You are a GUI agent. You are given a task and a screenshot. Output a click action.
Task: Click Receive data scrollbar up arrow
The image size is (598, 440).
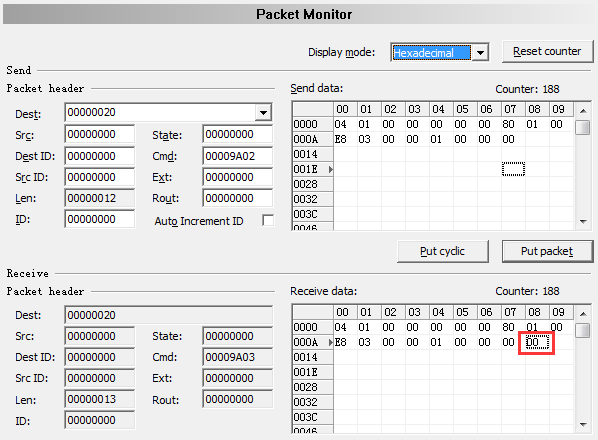583,314
